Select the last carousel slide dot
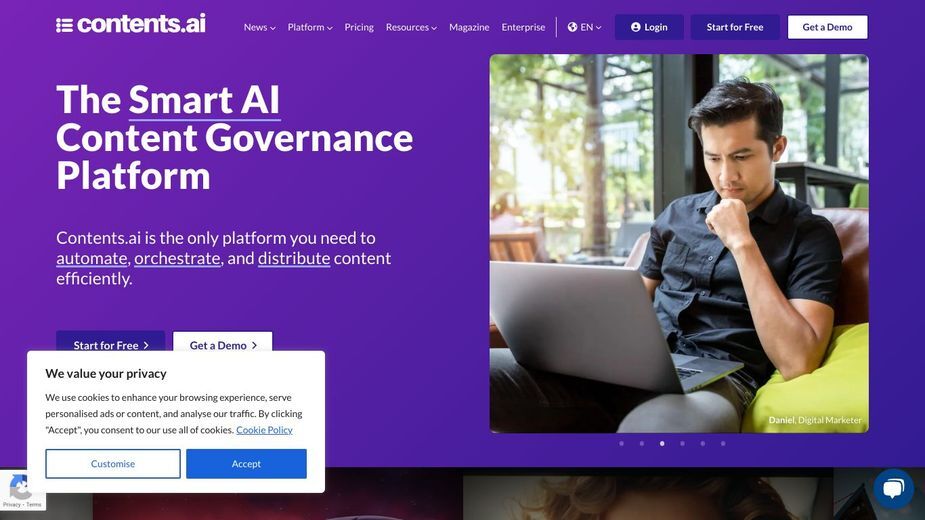Viewport: 925px width, 520px height. click(x=723, y=443)
